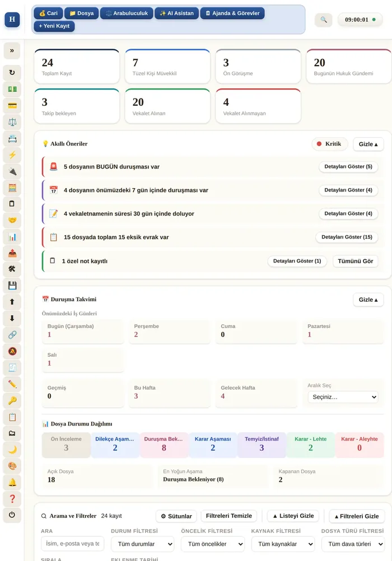Click the Tümünü Gör button

click(356, 261)
